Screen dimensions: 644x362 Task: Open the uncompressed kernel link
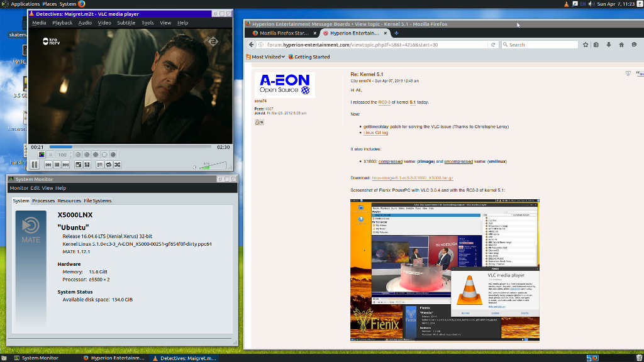[458, 162]
